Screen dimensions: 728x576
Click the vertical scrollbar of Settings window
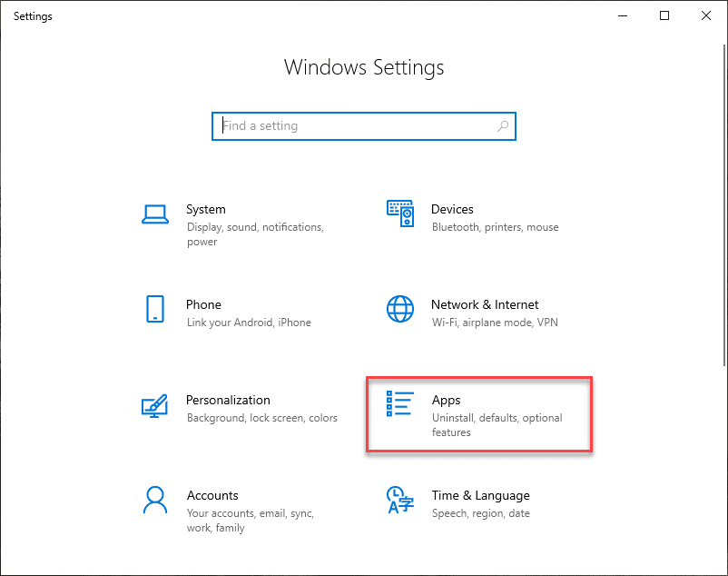click(x=724, y=204)
